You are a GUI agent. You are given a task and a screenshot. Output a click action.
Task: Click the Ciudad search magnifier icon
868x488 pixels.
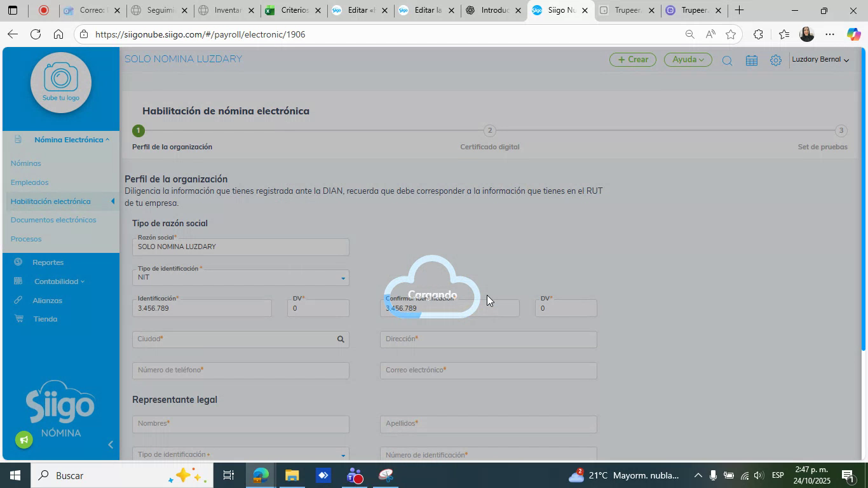point(341,339)
